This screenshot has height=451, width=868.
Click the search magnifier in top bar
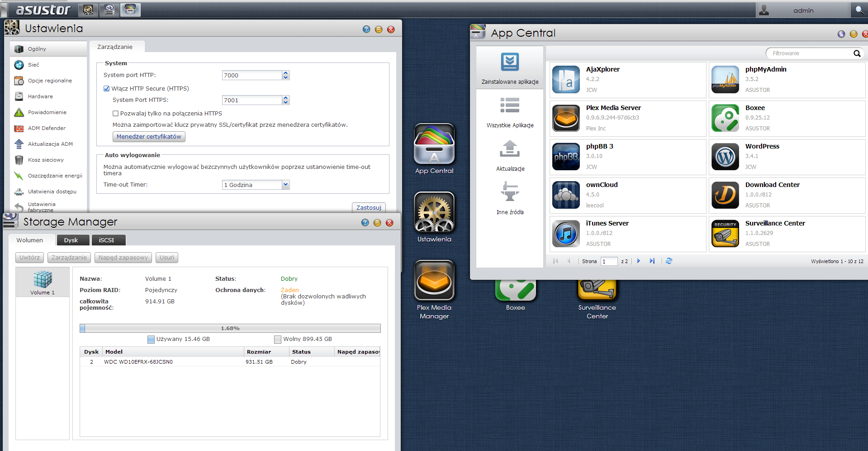[x=859, y=10]
